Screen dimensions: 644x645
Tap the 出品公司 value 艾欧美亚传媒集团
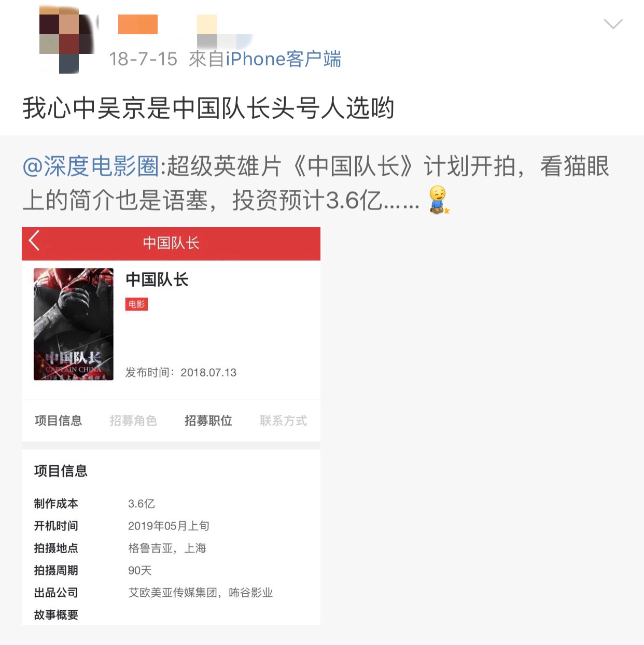coord(173,593)
